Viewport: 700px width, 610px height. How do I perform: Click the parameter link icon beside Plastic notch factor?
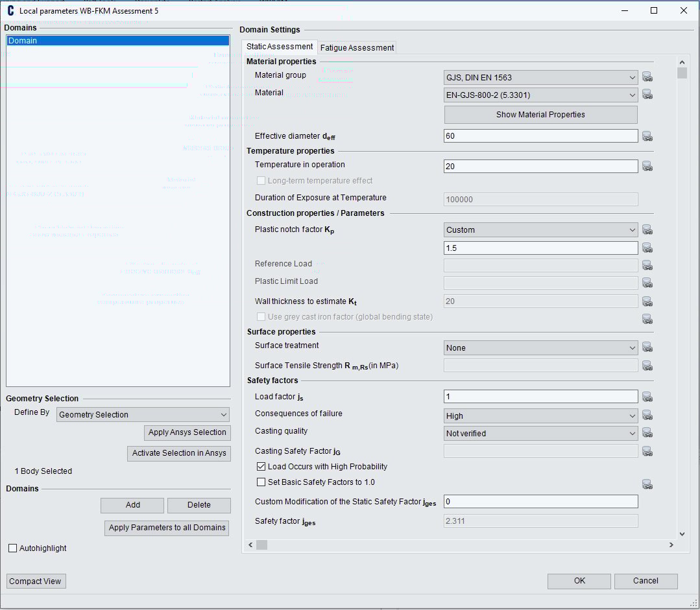647,229
